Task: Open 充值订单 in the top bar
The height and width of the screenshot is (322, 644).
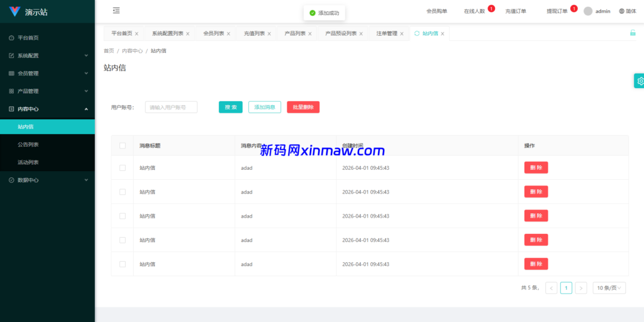Action: (x=516, y=11)
